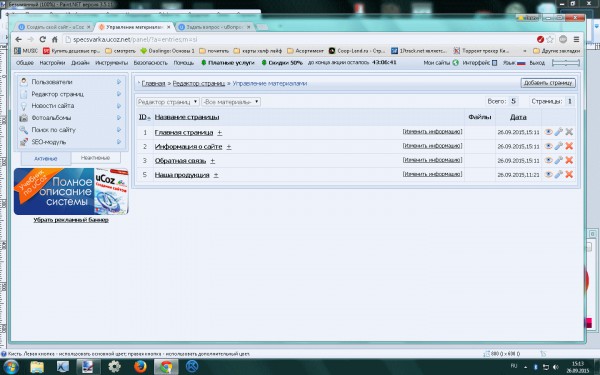The image size is (600, 375).
Task: Click Изменить информацию for Обратная связь
Action: click(x=432, y=160)
